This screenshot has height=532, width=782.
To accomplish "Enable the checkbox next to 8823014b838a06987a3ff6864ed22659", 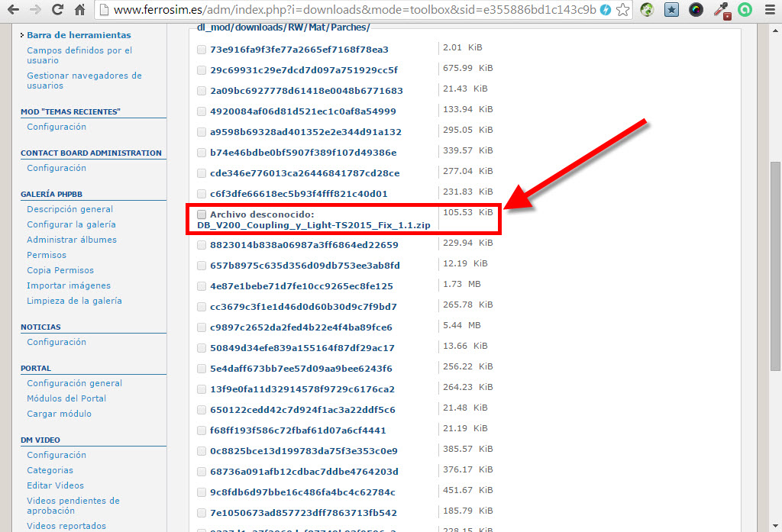I will coord(202,245).
